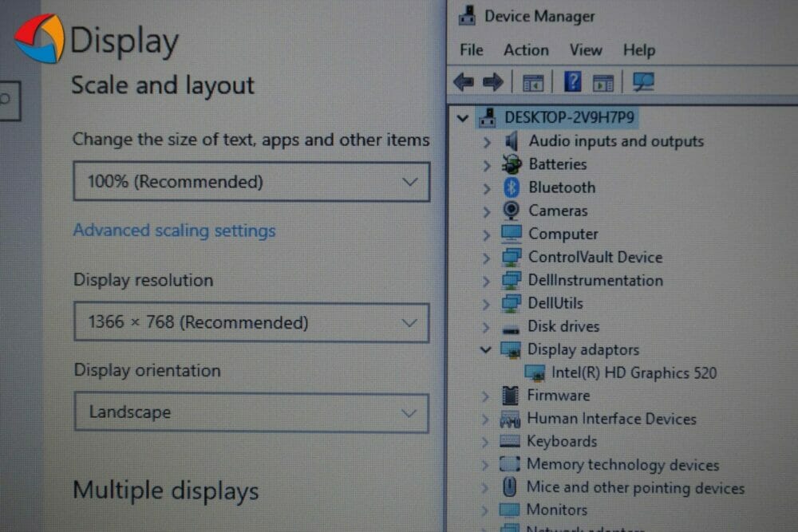The height and width of the screenshot is (532, 798).
Task: Collapse the Display adaptors node
Action: click(486, 350)
